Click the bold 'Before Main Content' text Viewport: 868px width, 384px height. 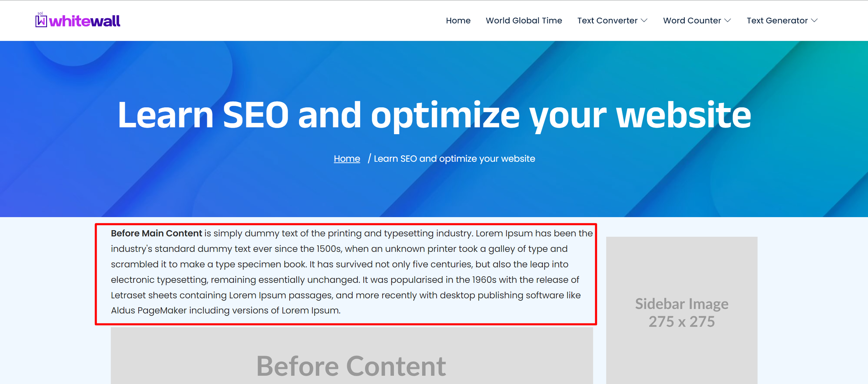[156, 233]
